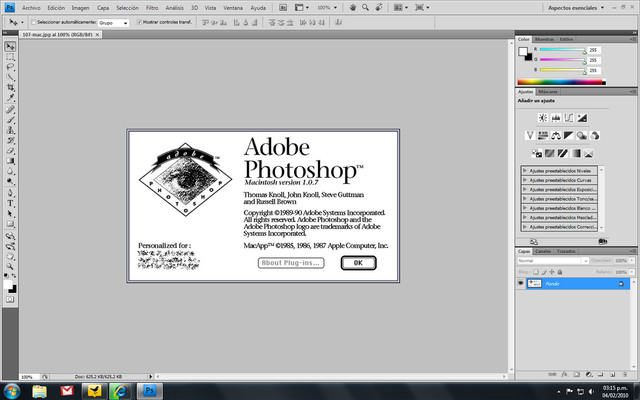Delete layer using the trash icon

tap(624, 374)
